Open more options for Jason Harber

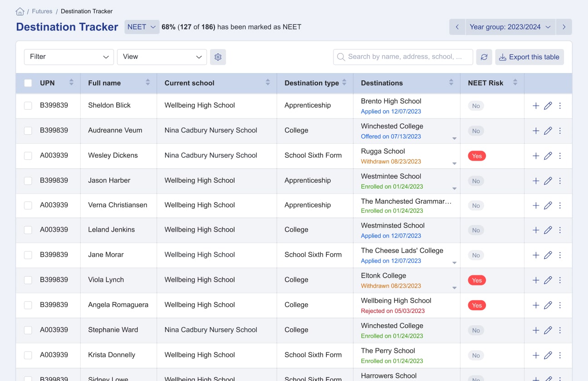tap(560, 181)
